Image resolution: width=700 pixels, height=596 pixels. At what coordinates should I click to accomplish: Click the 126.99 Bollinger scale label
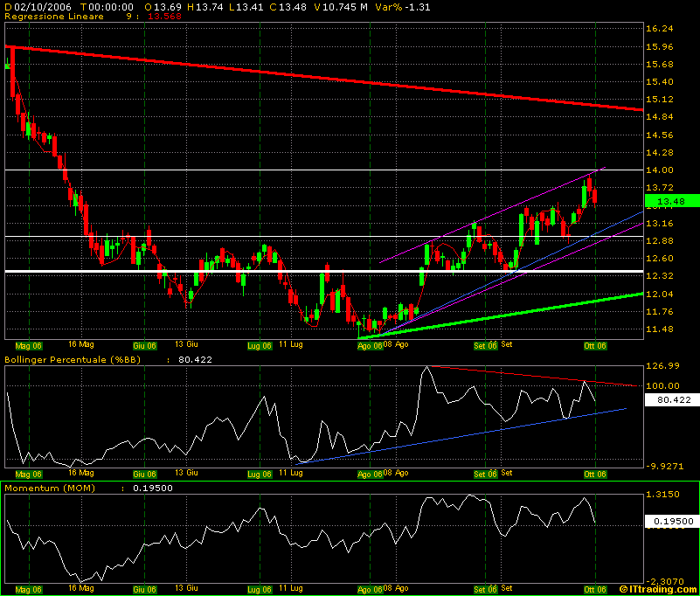click(660, 366)
